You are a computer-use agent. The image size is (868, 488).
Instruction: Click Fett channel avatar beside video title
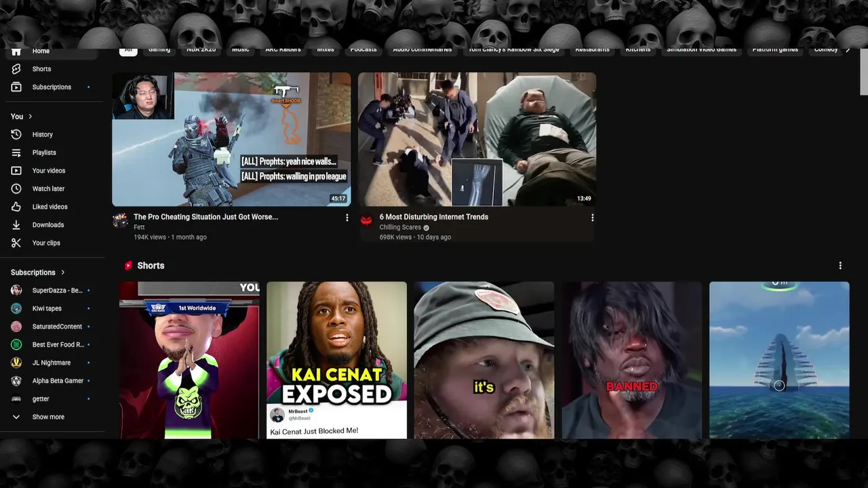(120, 220)
